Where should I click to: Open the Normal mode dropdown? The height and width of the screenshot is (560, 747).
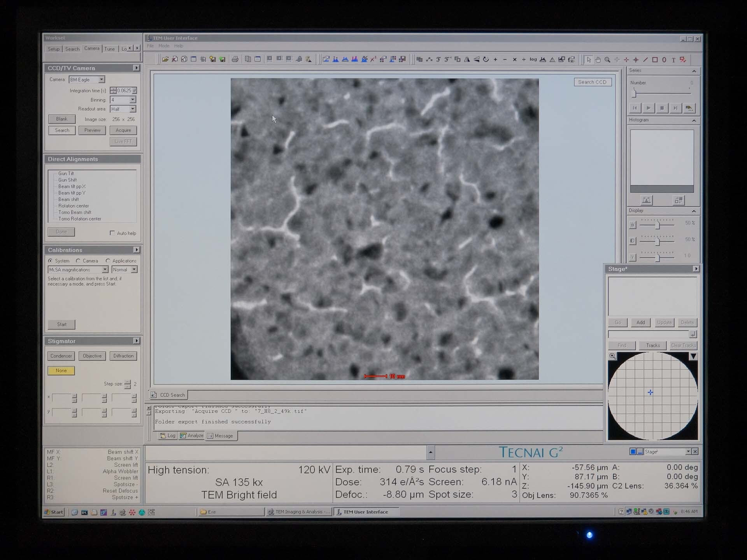pos(134,269)
